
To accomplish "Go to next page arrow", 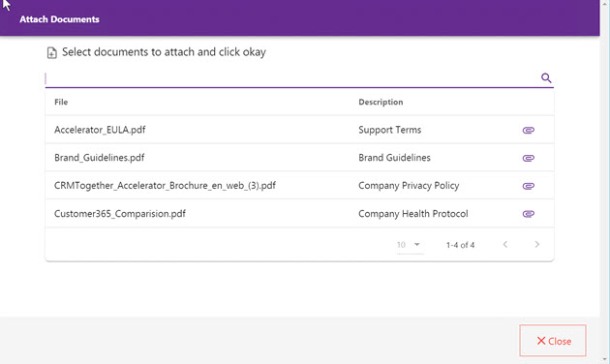I will [536, 244].
